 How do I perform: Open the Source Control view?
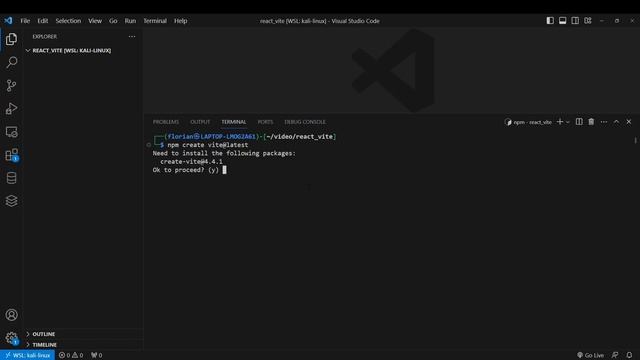[11, 85]
